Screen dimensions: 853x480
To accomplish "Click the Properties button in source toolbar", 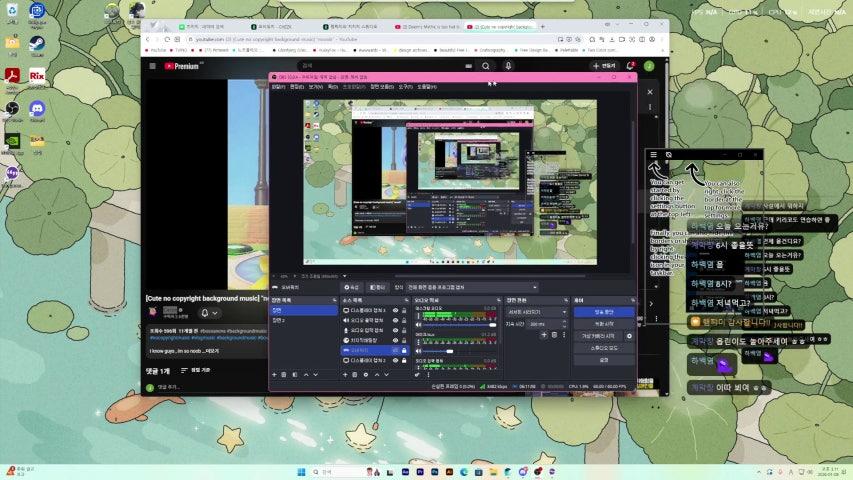I will coord(352,287).
